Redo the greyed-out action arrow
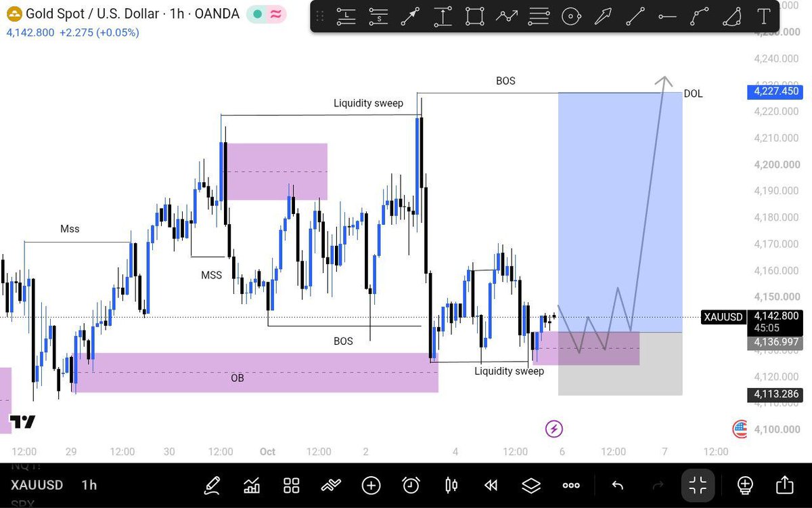The height and width of the screenshot is (508, 812). [x=657, y=485]
